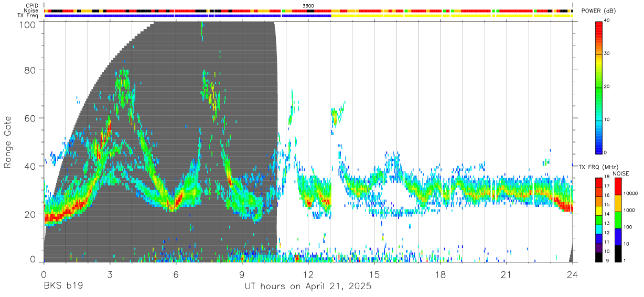This screenshot has height=297, width=644.
Task: Click the x-axis hour tick 18
Action: click(441, 274)
